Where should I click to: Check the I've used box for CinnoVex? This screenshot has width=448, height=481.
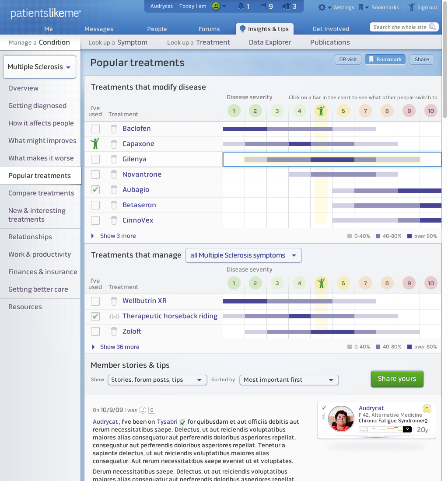95,220
